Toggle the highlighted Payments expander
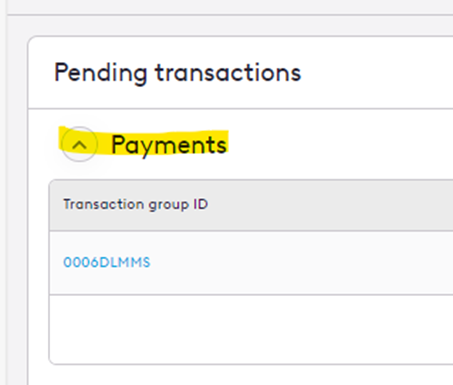This screenshot has width=453, height=385. point(79,144)
